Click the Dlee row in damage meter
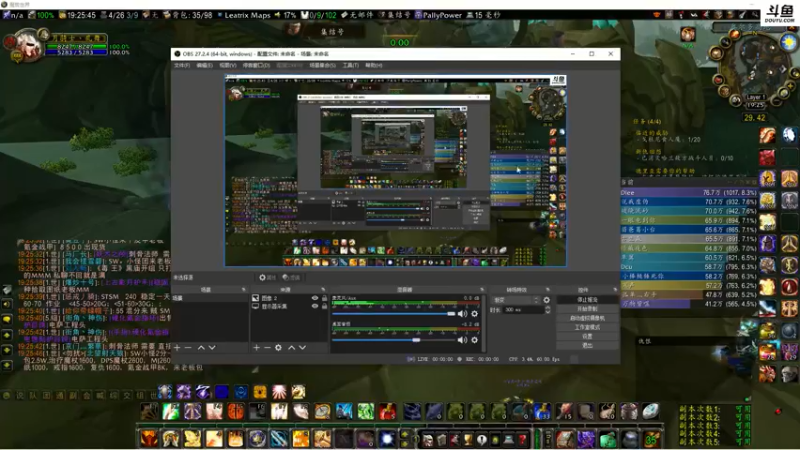 pos(689,192)
